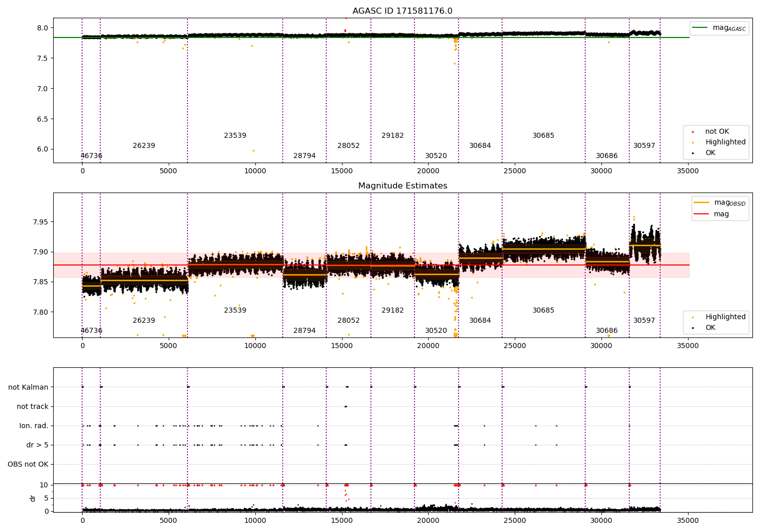Select obsid 30685 in the Magnitude Estimates plot
Viewport: 760px width, 532px height.
tap(544, 311)
